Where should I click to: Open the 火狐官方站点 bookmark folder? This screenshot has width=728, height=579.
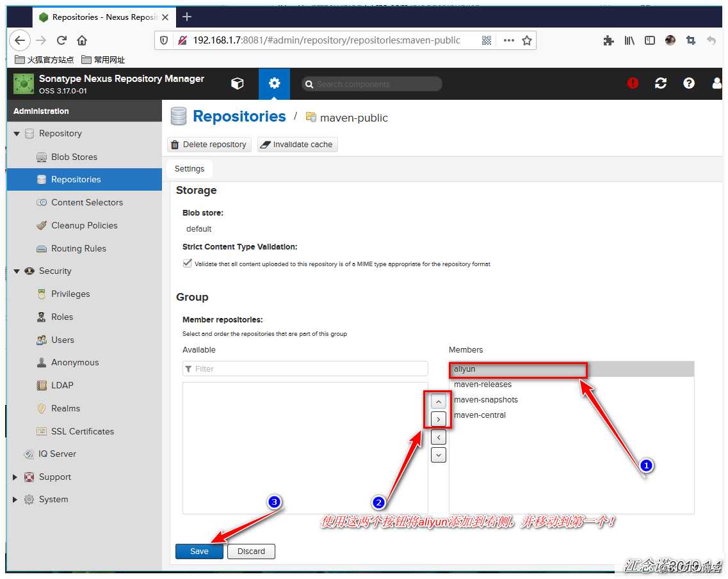[44, 60]
